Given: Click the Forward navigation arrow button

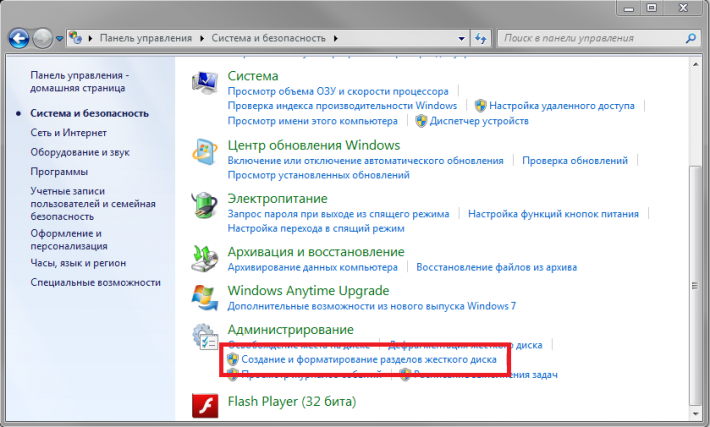Looking at the screenshot, I should 43,38.
